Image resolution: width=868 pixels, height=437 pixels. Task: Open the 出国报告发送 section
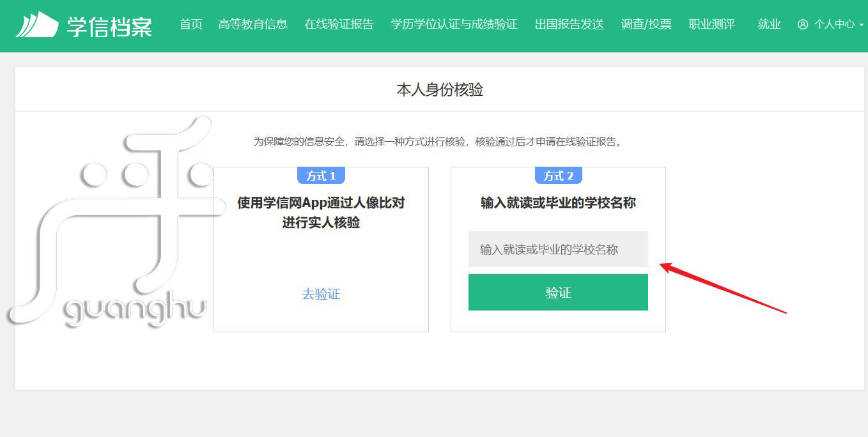coord(568,24)
